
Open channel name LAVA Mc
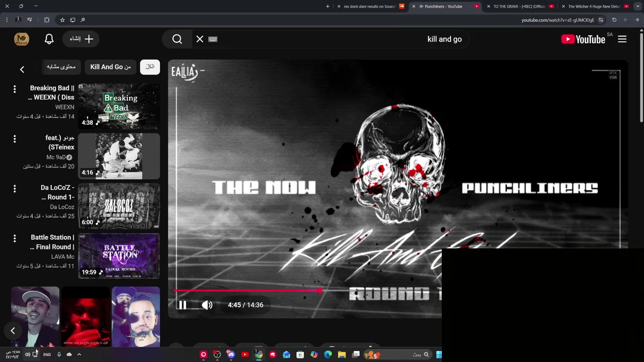(x=62, y=256)
